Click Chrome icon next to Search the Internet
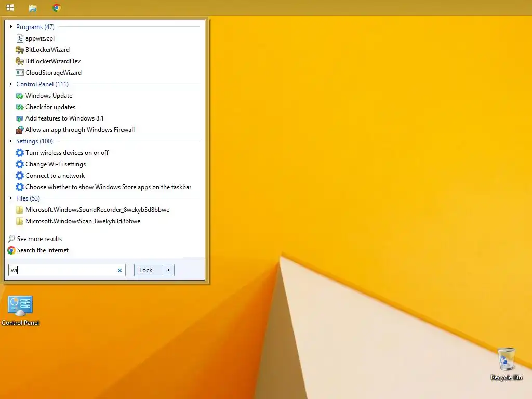Viewport: 532px width, 399px height. 11,250
